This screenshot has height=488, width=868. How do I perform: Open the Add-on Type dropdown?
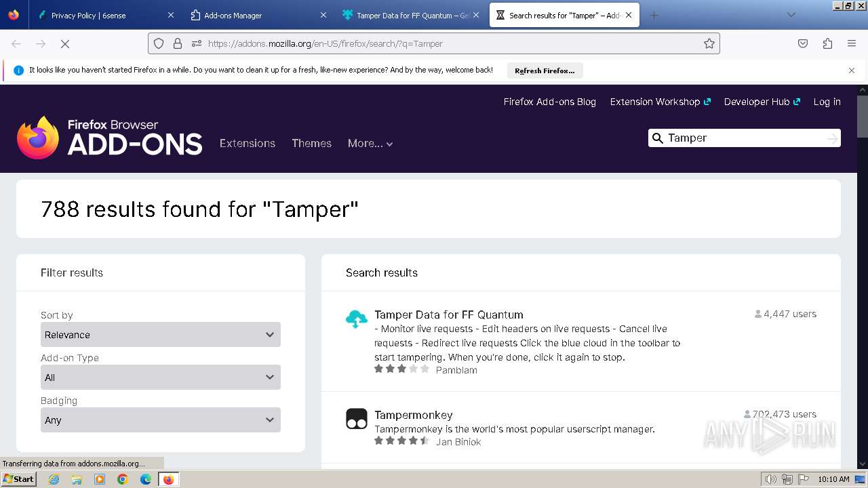click(x=161, y=378)
